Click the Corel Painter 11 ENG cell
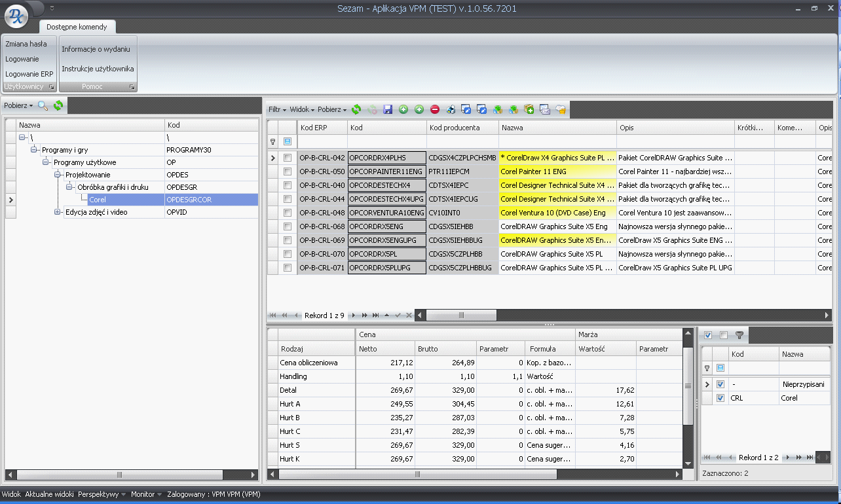841x504 pixels. pyautogui.click(x=557, y=171)
